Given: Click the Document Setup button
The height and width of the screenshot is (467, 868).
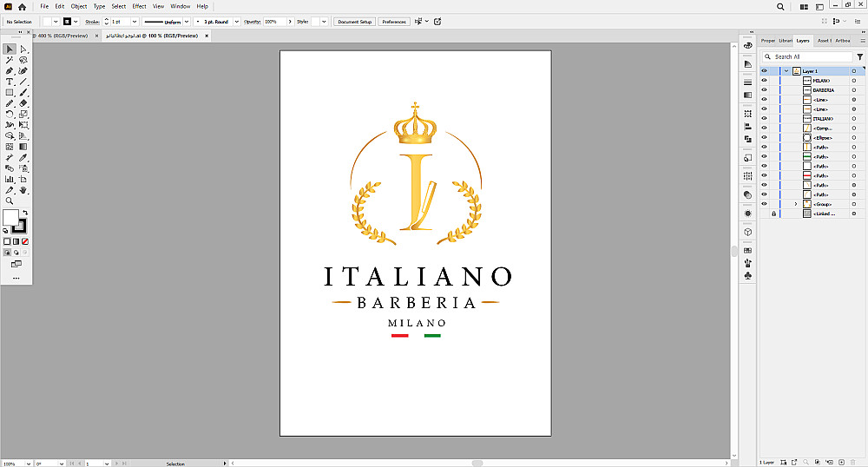Looking at the screenshot, I should 354,22.
